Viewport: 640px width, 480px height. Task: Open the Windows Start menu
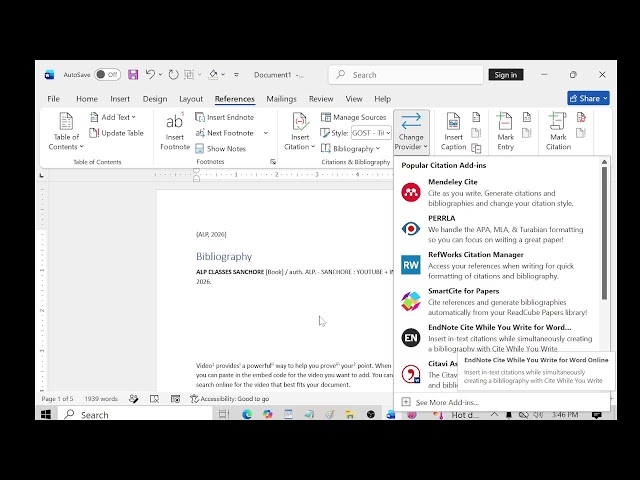pyautogui.click(x=46, y=415)
